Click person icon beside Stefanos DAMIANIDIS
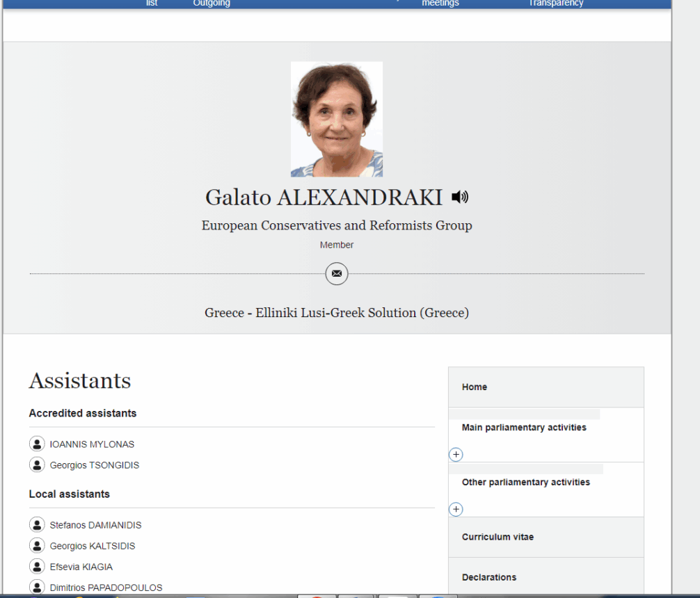 [37, 525]
